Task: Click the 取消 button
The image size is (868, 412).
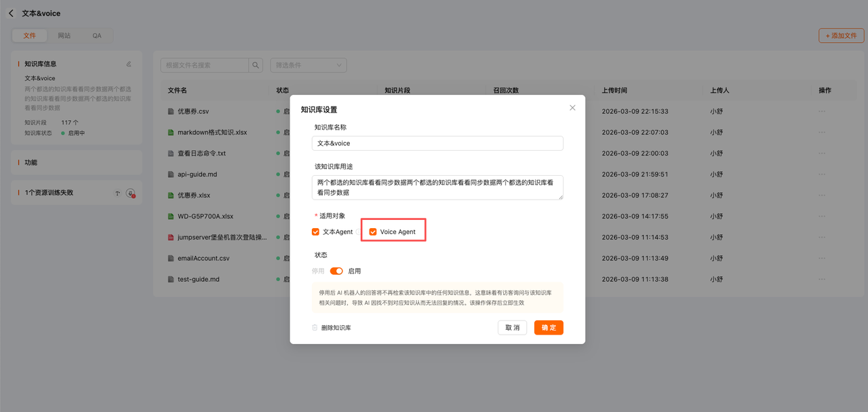Action: pos(513,328)
